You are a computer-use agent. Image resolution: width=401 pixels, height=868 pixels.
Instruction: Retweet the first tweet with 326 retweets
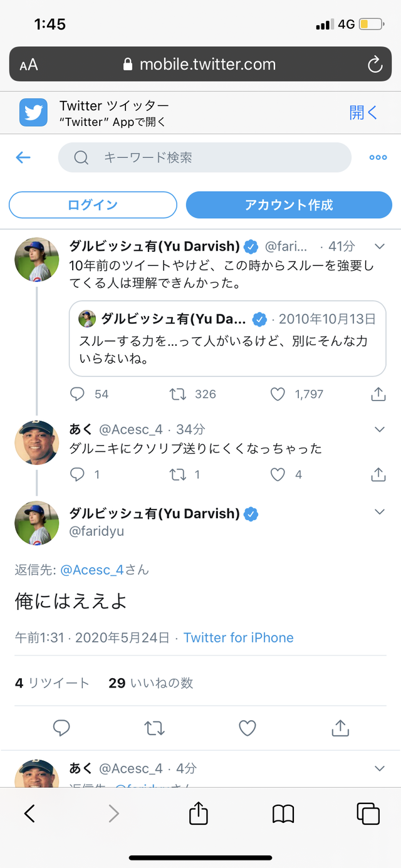[x=178, y=394]
